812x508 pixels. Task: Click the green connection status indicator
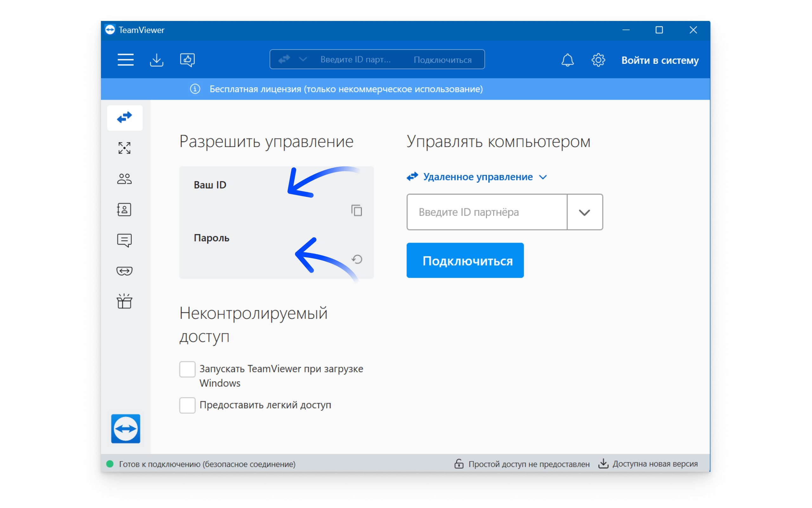pyautogui.click(x=110, y=464)
